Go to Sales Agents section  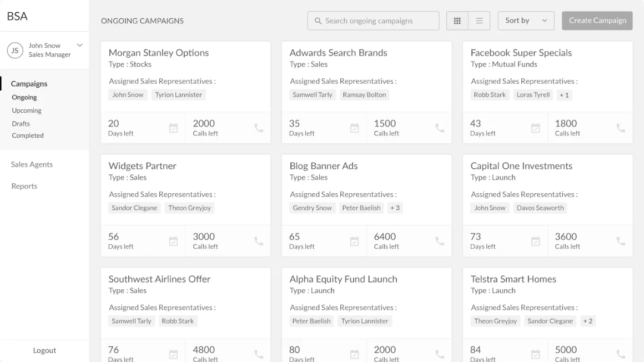click(32, 164)
